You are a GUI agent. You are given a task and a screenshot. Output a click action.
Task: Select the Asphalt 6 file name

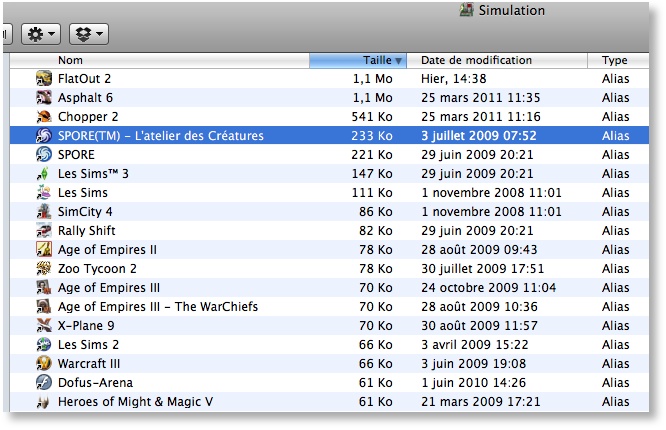point(85,98)
